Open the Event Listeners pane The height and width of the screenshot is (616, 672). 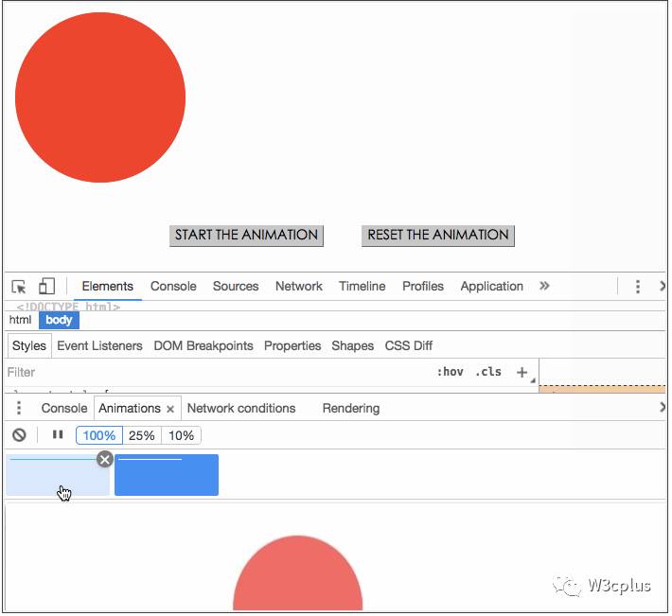click(99, 345)
